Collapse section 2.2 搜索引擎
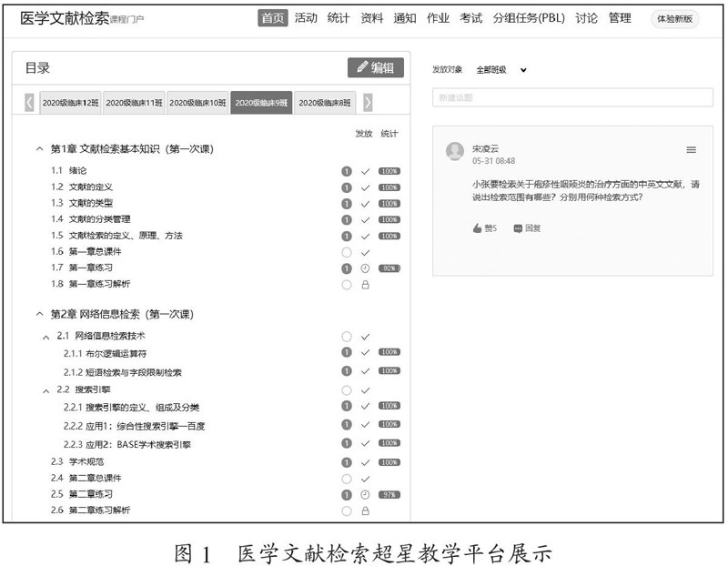The width and height of the screenshot is (728, 566). [x=46, y=391]
